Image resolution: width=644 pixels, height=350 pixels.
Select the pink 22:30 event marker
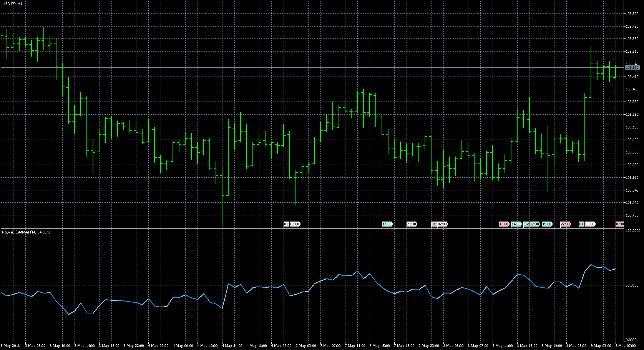[565, 224]
